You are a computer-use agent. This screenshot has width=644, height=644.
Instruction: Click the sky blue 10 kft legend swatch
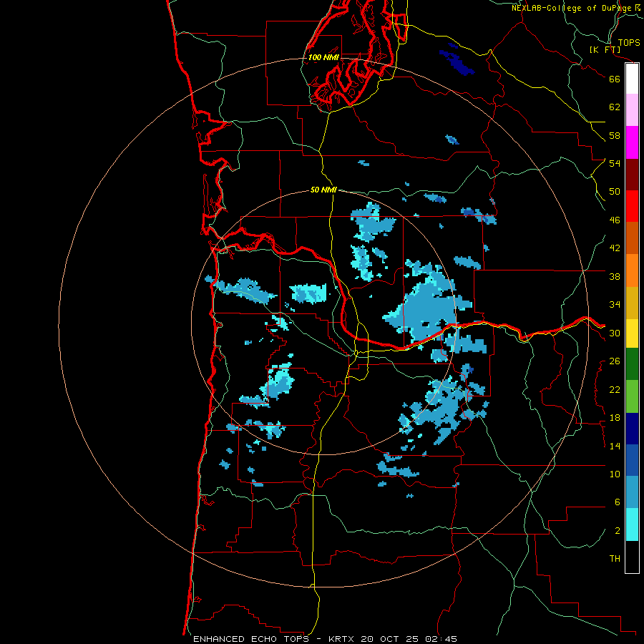click(632, 492)
